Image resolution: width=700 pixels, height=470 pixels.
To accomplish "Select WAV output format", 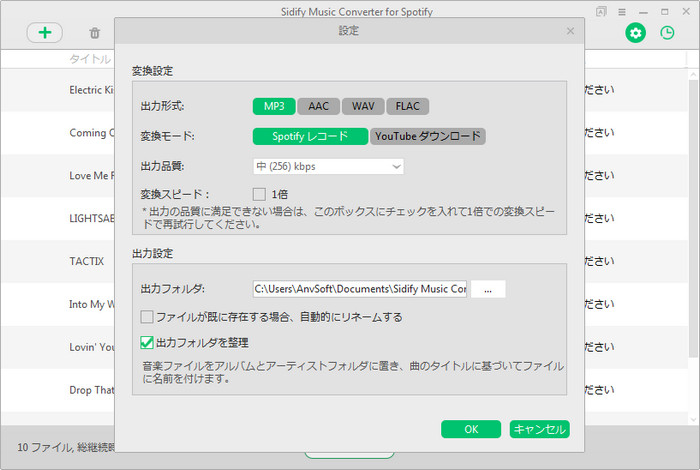I will (363, 106).
